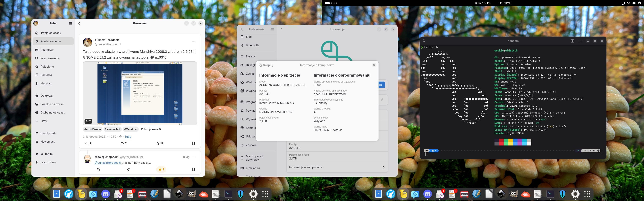Open the Mandriva screenshot image attachment
This screenshot has width=644, height=201.
pos(140,93)
